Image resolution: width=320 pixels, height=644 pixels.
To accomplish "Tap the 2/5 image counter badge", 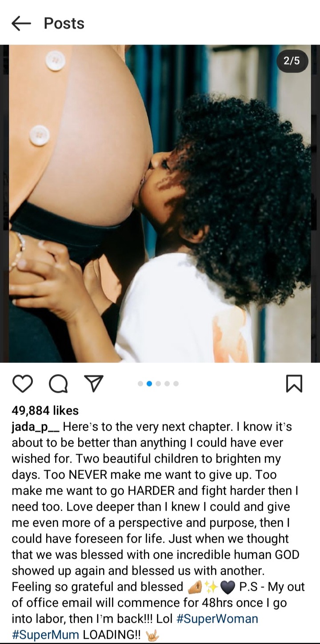I will (292, 61).
